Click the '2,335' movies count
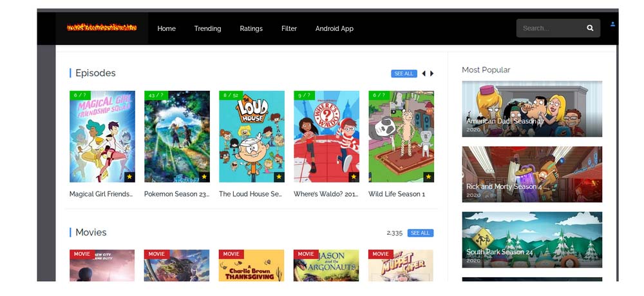 coord(394,233)
